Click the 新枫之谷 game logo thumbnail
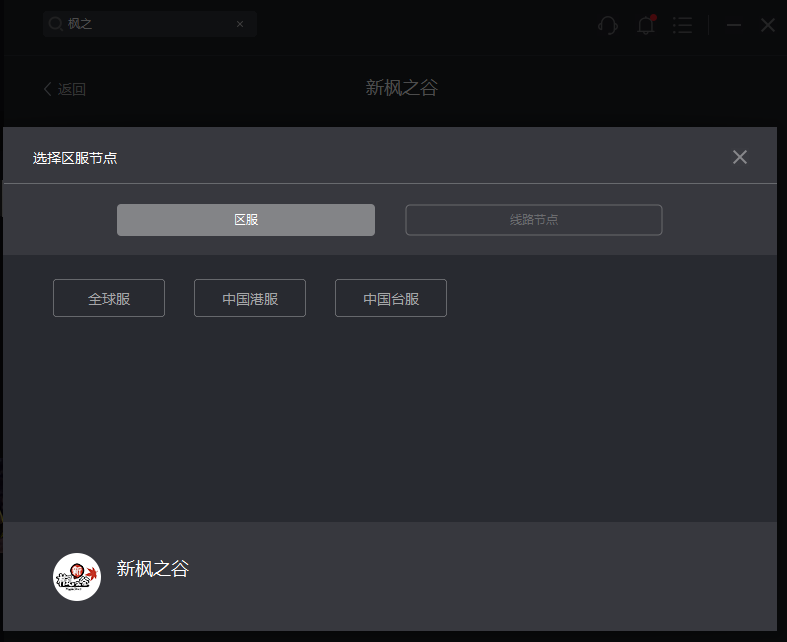Screen dimensions: 787x642 click(77, 577)
